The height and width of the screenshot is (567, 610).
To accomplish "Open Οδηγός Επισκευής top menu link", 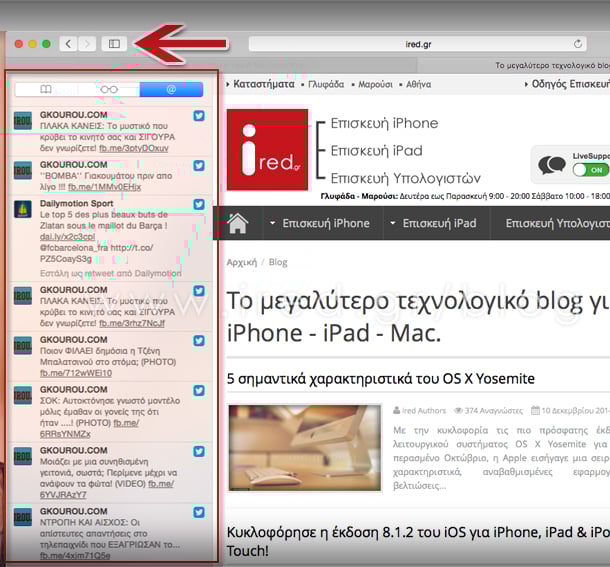I will (x=570, y=84).
